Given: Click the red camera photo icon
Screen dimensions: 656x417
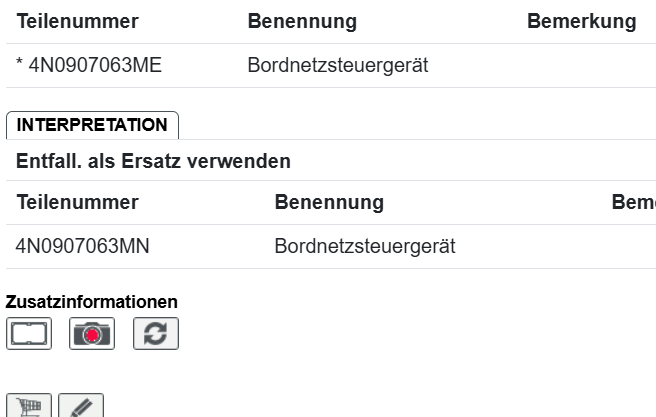Looking at the screenshot, I should tap(92, 334).
